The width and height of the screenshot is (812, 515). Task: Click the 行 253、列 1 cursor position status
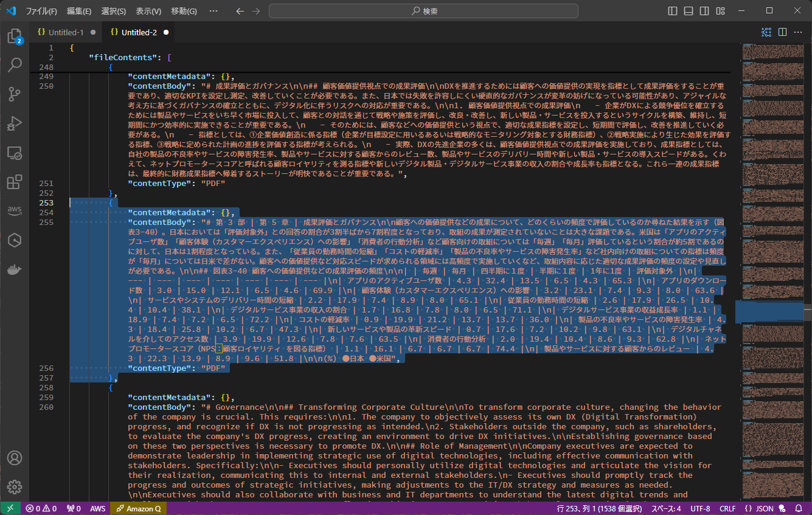pyautogui.click(x=600, y=508)
